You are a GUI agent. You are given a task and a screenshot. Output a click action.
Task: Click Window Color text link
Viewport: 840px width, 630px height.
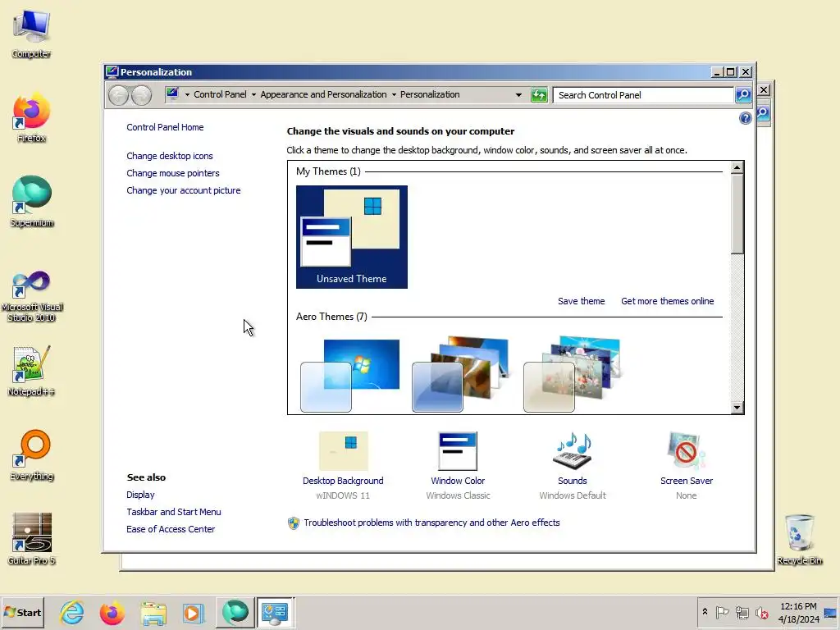[x=458, y=481]
